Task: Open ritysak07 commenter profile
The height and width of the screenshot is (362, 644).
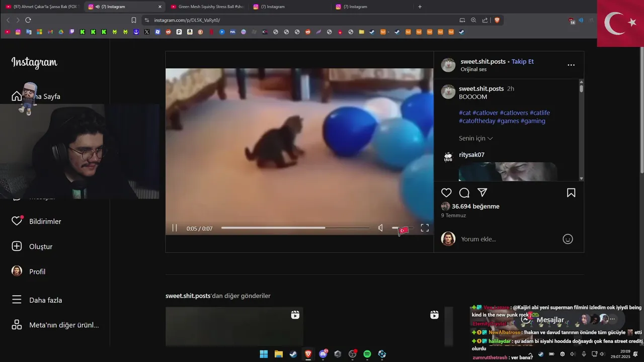Action: (x=471, y=155)
